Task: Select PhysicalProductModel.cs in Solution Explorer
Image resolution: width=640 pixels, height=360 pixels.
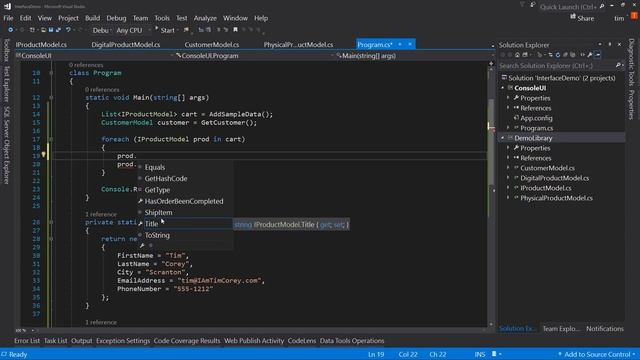Action: pos(556,198)
